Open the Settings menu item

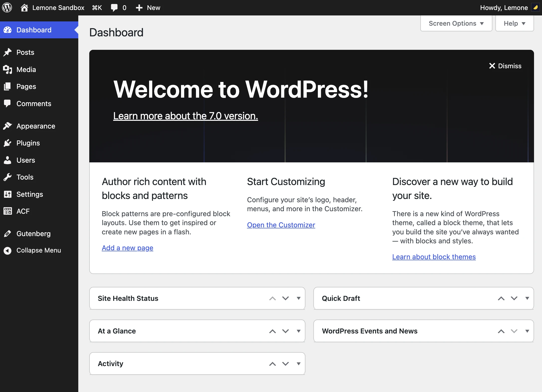pos(39,194)
